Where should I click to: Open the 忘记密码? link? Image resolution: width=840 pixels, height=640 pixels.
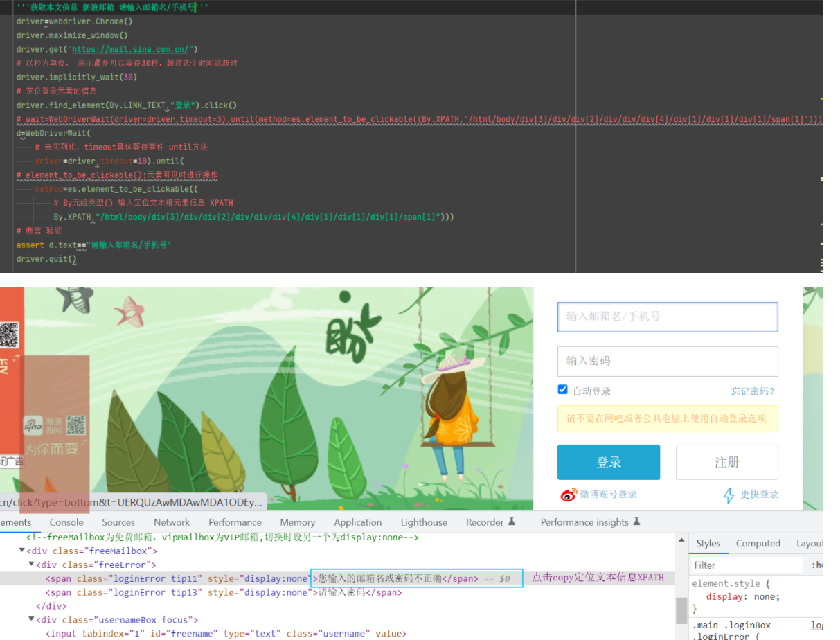[x=753, y=391]
